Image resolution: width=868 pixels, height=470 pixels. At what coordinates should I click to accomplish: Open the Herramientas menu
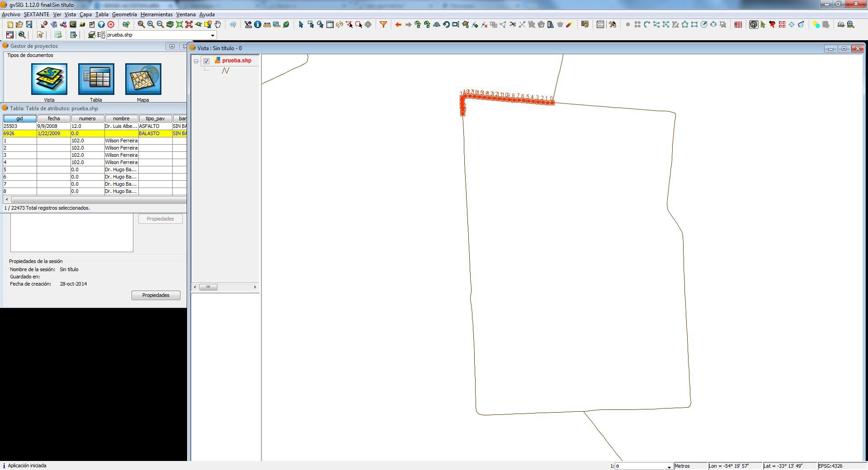[156, 14]
